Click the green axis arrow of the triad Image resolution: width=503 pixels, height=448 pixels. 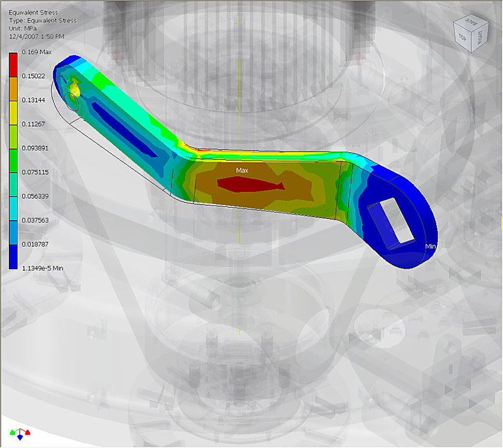point(13,433)
